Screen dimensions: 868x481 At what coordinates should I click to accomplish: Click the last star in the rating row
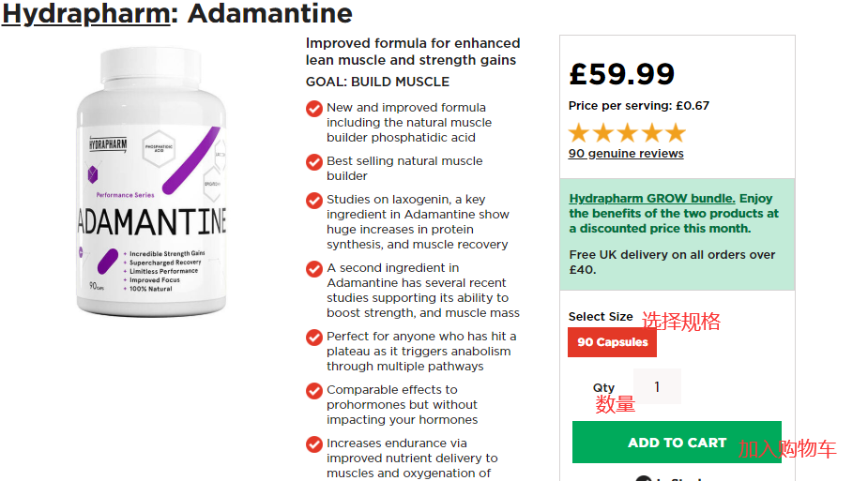(676, 133)
